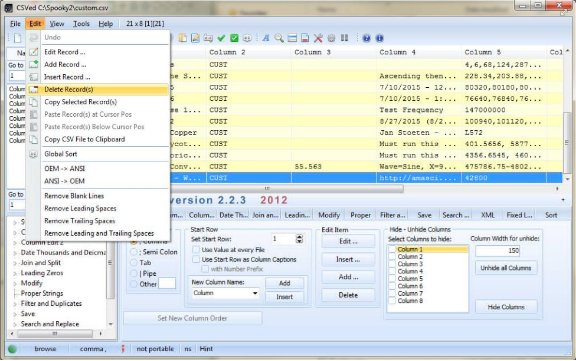
Task: Select the Pipe separator radio button
Action: click(x=134, y=273)
